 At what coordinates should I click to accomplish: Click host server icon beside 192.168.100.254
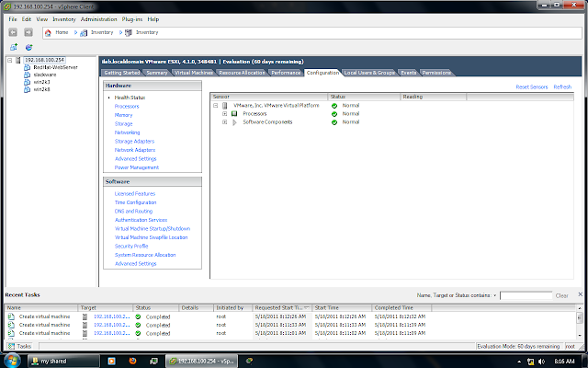18,60
